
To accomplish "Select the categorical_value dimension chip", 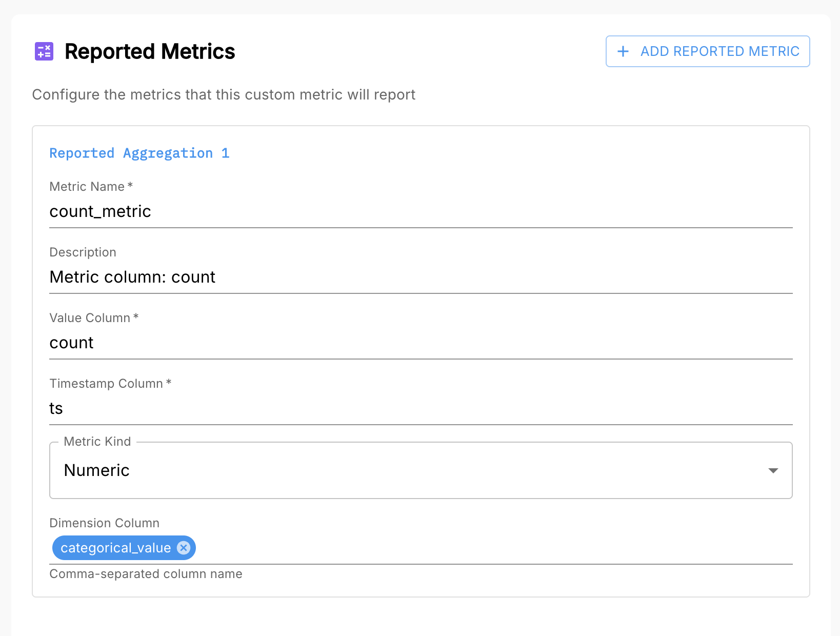I will tap(115, 548).
